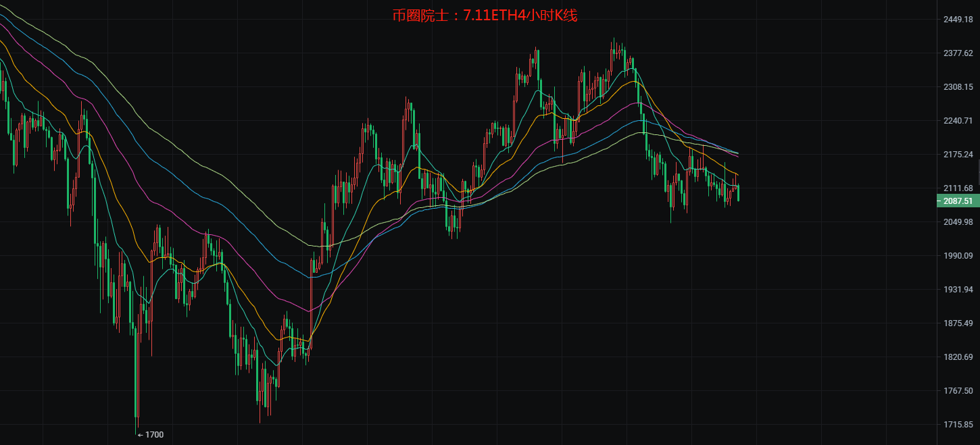Click the latest green candlestick at chart end
980x445 pixels.
(x=739, y=192)
